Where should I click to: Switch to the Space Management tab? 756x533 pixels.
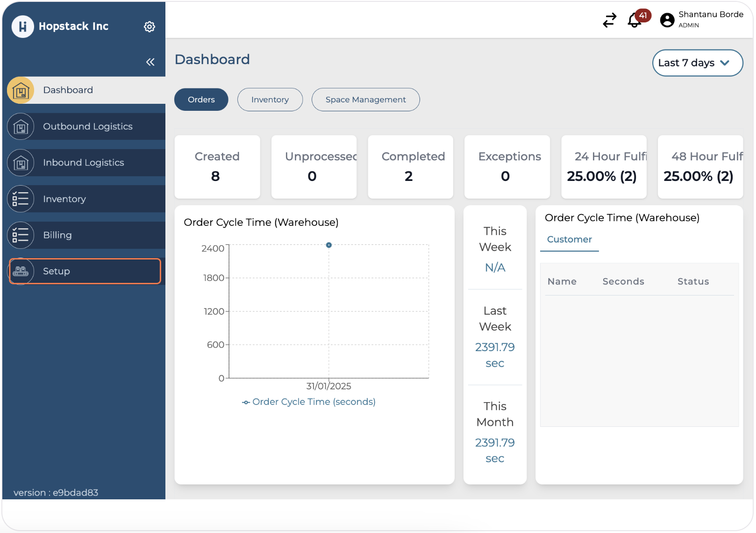tap(365, 100)
